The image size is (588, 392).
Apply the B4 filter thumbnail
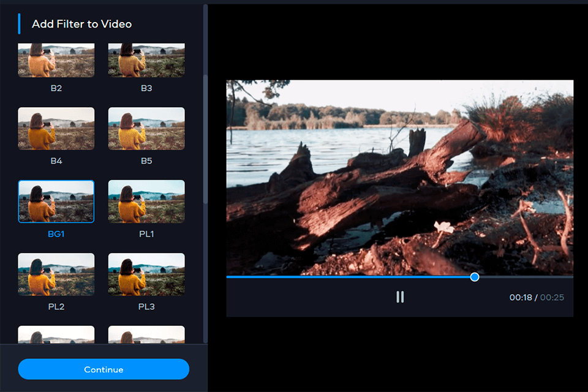click(56, 129)
